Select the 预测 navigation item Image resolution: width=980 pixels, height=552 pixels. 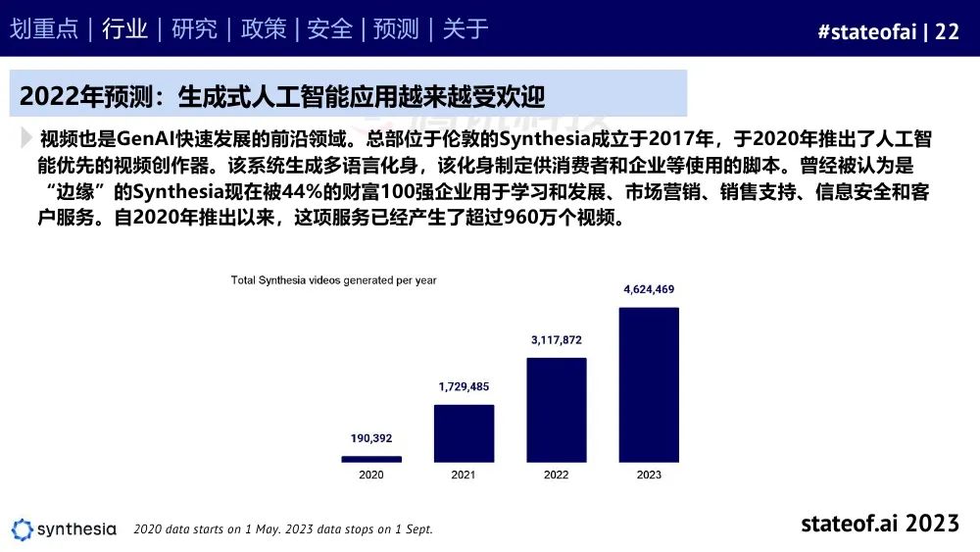tap(396, 28)
